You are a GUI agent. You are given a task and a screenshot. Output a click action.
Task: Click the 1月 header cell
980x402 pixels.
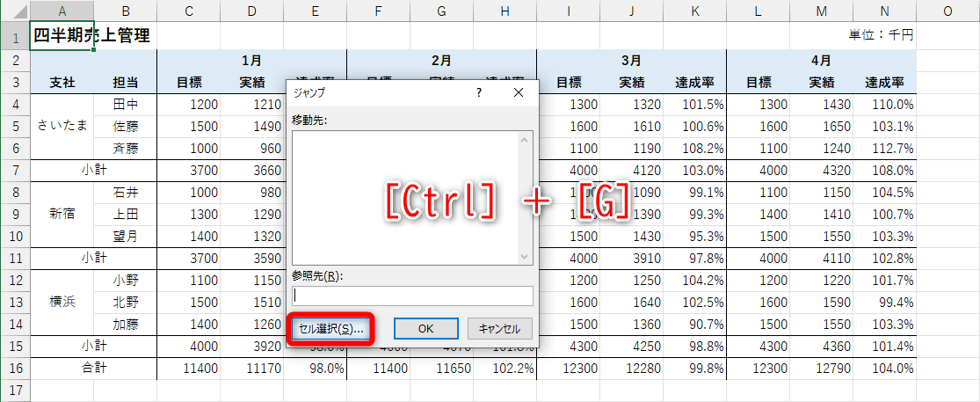(x=252, y=61)
